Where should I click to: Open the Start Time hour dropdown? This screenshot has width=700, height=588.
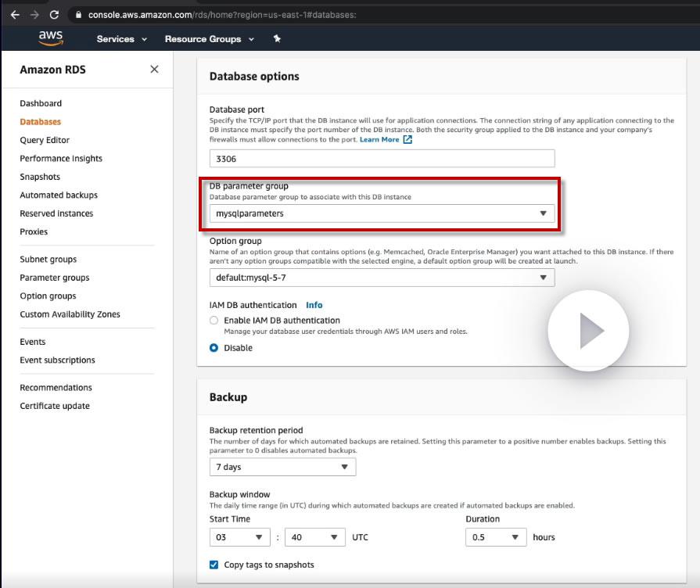tap(240, 537)
